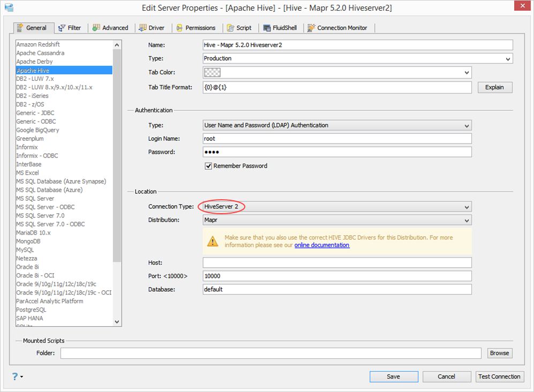
Task: Switch to the Connection Monitor tab
Action: pyautogui.click(x=337, y=28)
